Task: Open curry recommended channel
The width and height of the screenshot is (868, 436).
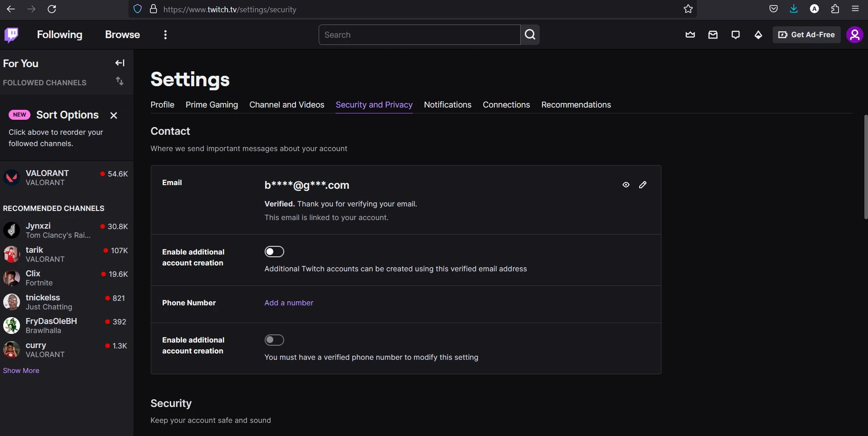Action: click(67, 350)
